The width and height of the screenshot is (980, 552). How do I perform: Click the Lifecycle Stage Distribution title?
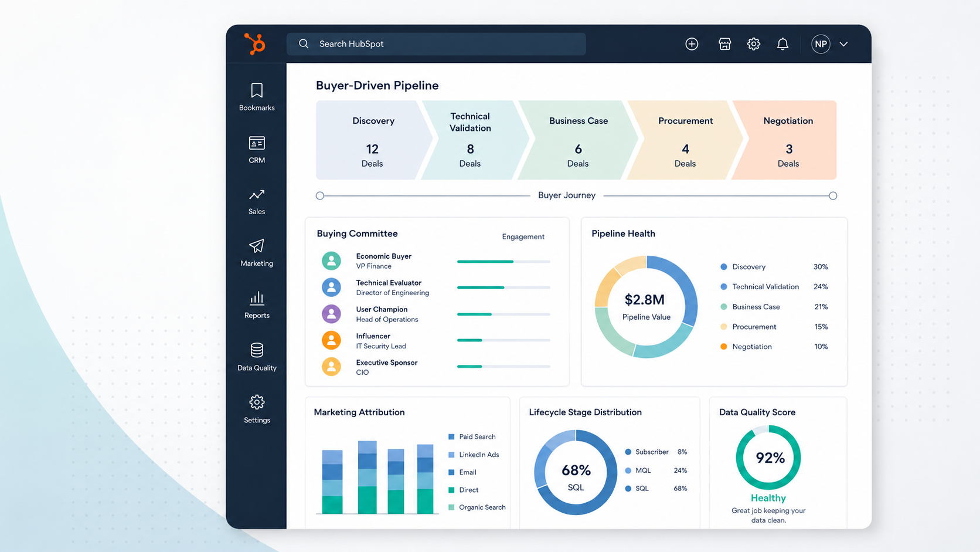(x=585, y=412)
